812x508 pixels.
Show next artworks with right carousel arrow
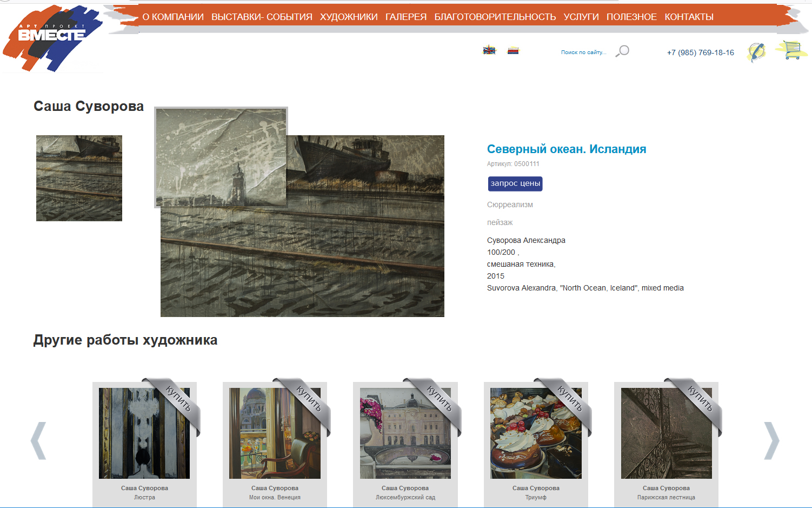tap(771, 440)
